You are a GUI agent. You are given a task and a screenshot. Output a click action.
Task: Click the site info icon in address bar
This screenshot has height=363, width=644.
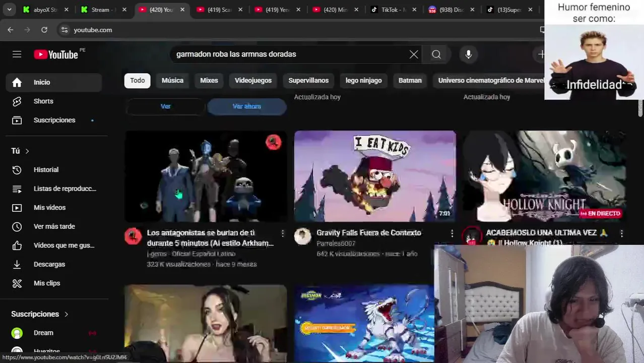pyautogui.click(x=65, y=30)
